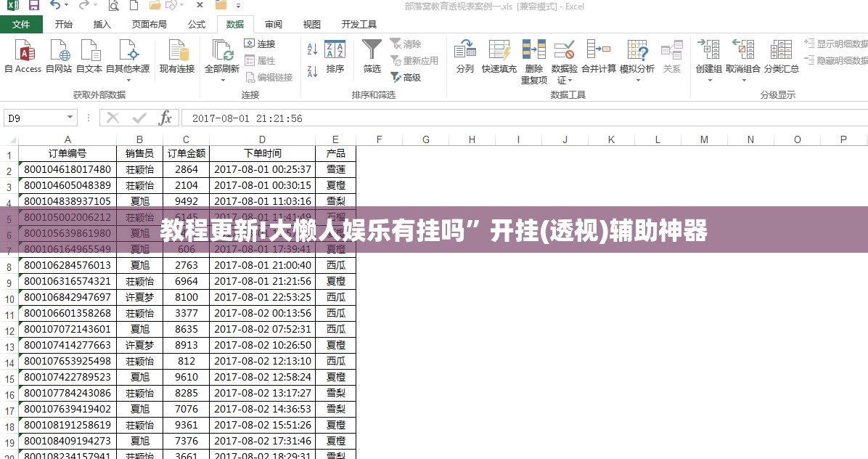The image size is (868, 459).
Task: Clear filter (清除) in sort group
Action: point(406,44)
